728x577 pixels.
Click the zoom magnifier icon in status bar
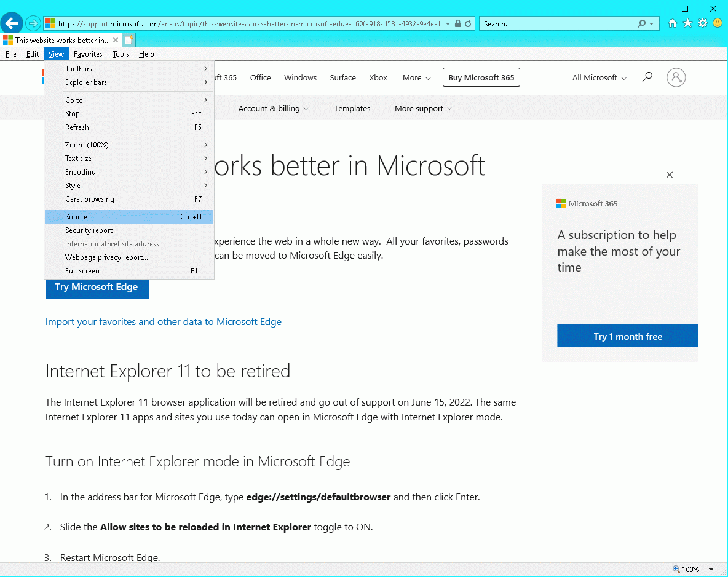coord(676,569)
